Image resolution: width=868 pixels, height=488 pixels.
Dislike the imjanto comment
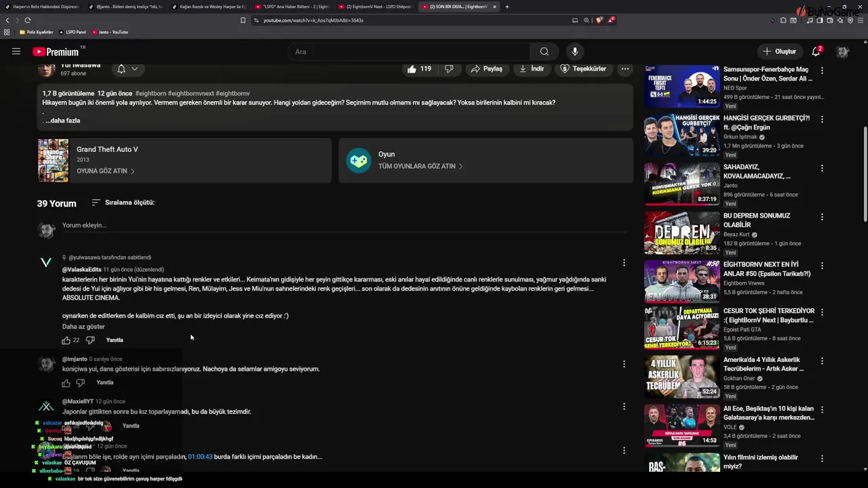pos(81,383)
